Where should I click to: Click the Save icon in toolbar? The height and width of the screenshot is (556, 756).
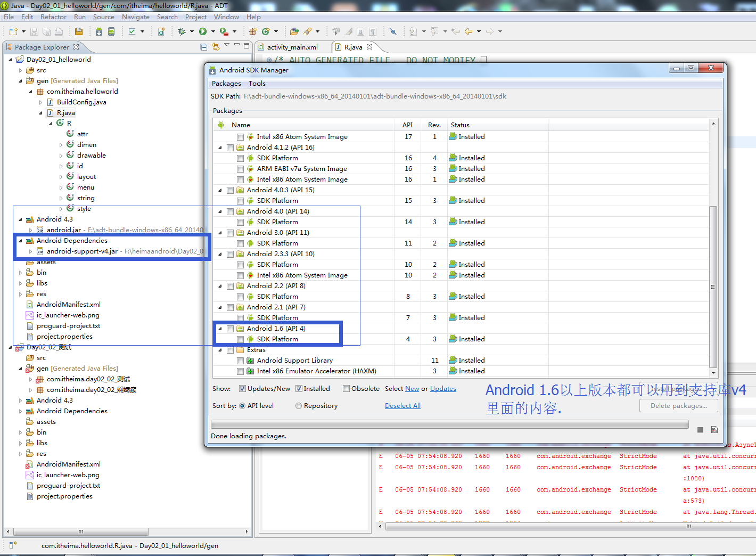pyautogui.click(x=34, y=32)
